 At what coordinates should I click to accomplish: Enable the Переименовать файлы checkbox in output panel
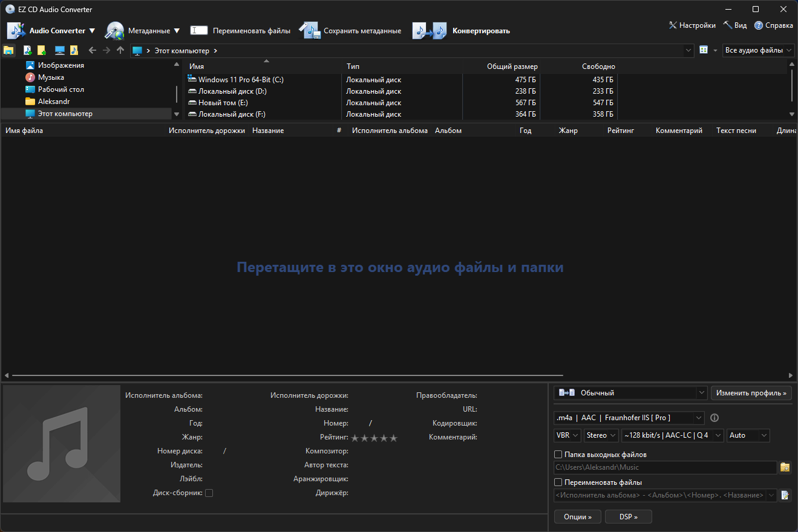[x=558, y=482]
